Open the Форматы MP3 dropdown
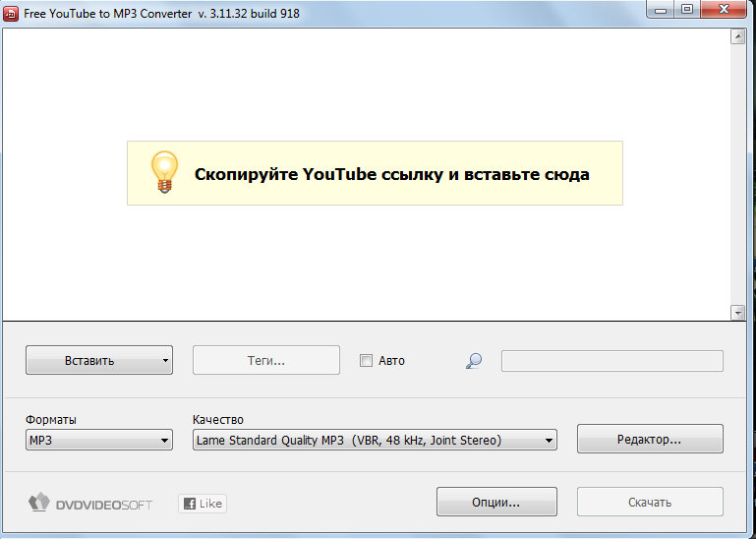Screen dimensions: 756x539 click(99, 440)
